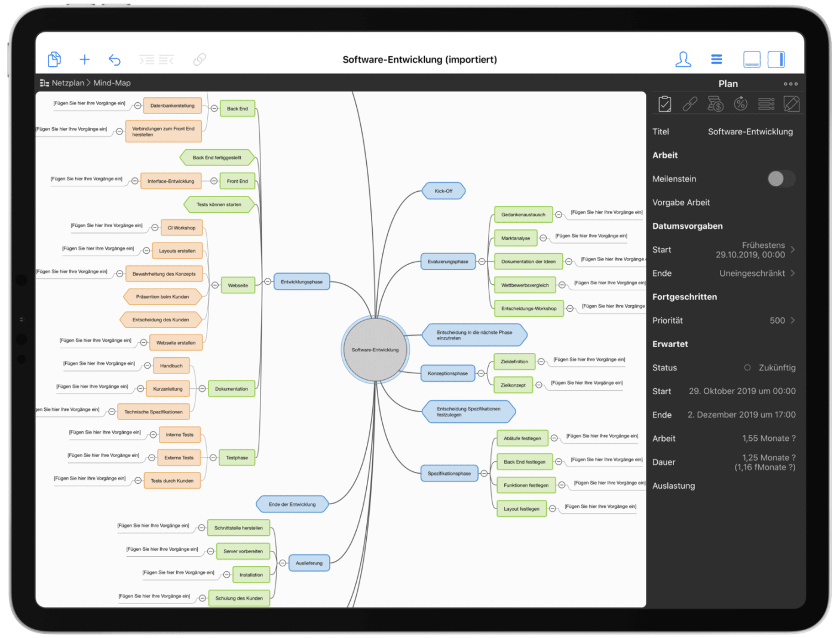Toggle the Meilenstein switch
840x638 pixels.
[x=781, y=179]
